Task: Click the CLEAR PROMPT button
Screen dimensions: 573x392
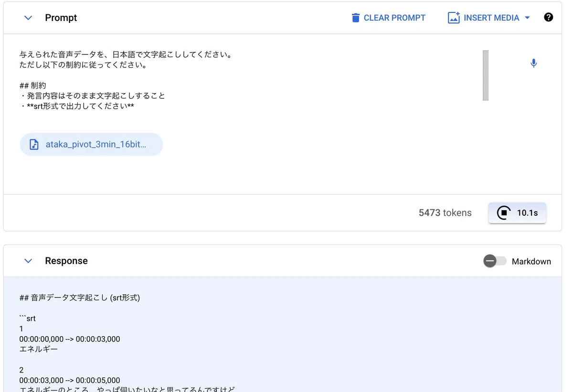Action: pos(388,18)
